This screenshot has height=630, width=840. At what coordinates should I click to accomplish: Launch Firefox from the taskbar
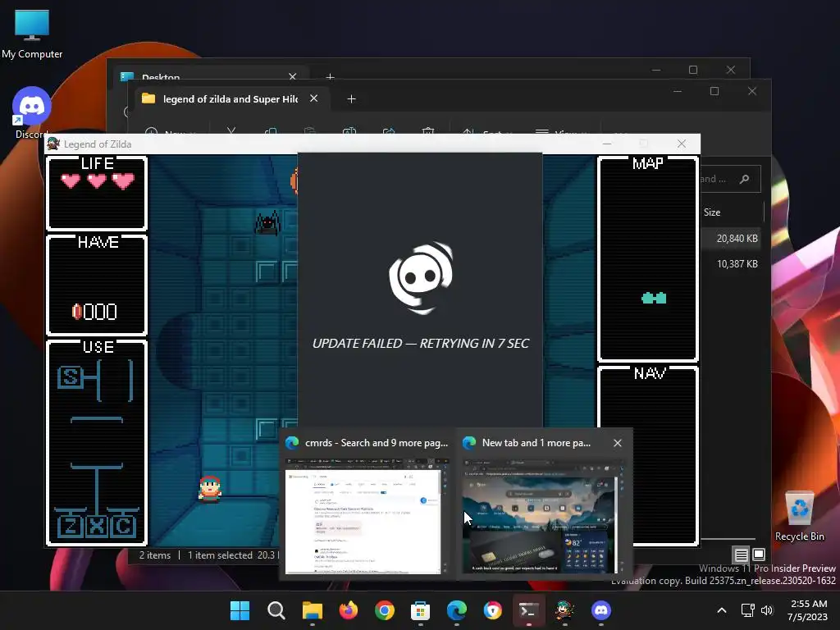[348, 610]
